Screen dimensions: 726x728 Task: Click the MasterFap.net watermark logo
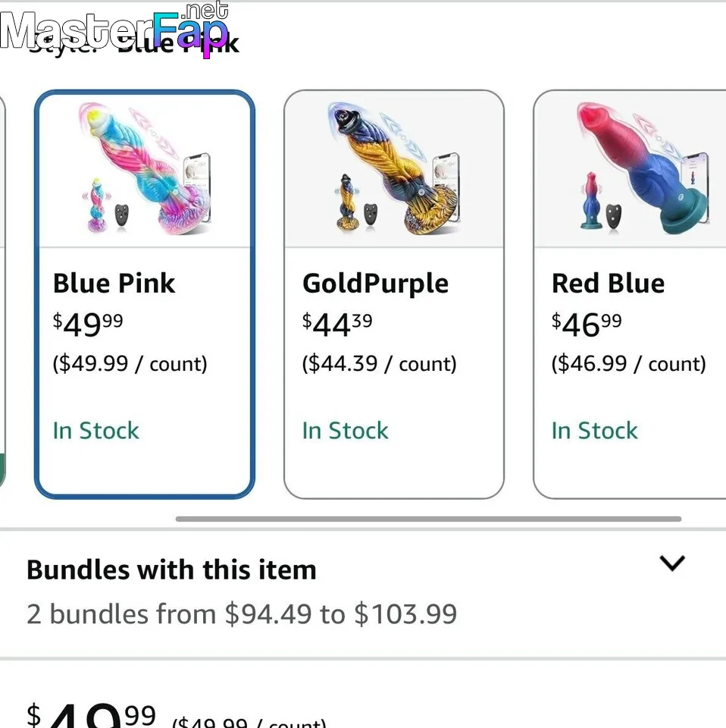coord(115,30)
